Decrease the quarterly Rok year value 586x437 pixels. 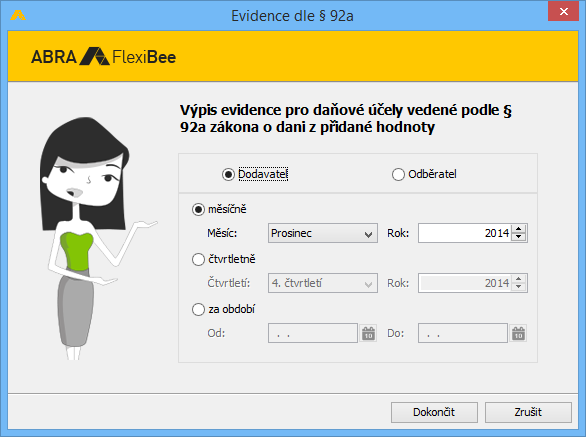point(519,287)
